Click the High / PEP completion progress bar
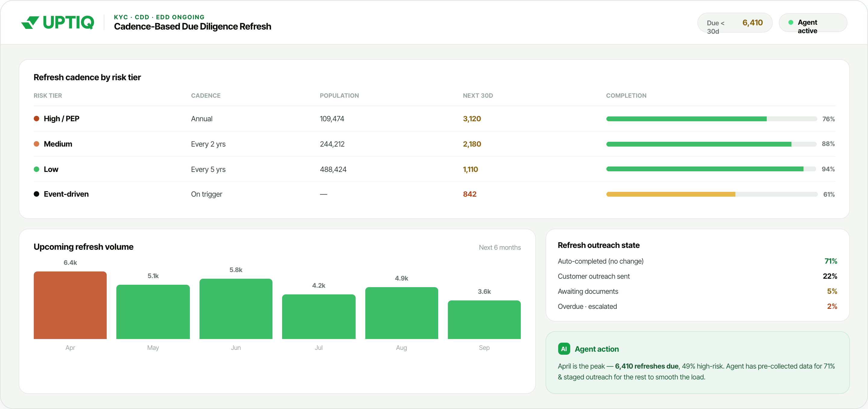 [x=712, y=119]
